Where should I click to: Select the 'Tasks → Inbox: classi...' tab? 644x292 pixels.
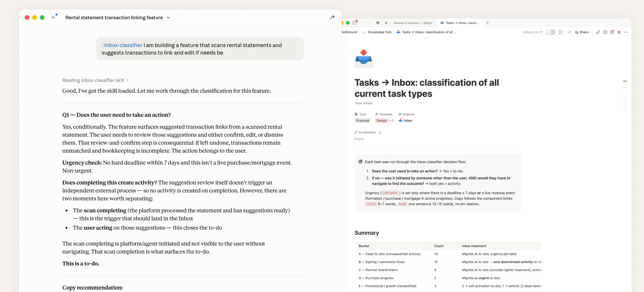[x=459, y=23]
